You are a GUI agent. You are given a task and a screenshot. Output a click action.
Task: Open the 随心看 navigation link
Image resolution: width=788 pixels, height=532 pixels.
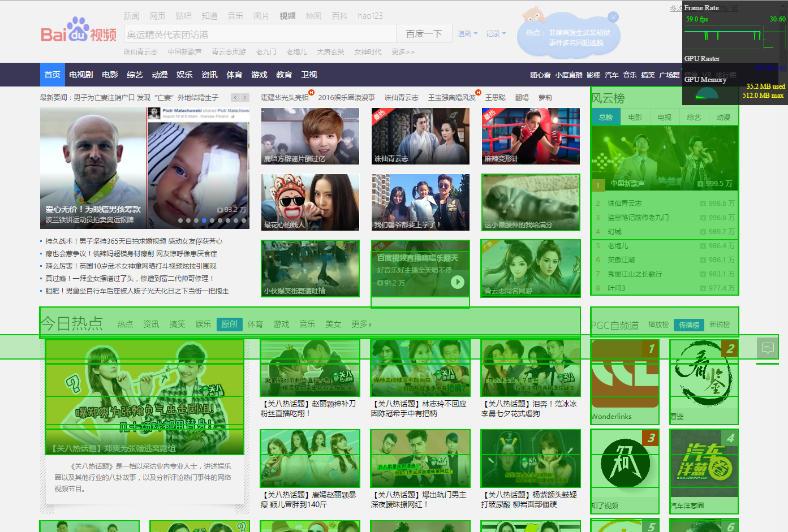[540, 75]
